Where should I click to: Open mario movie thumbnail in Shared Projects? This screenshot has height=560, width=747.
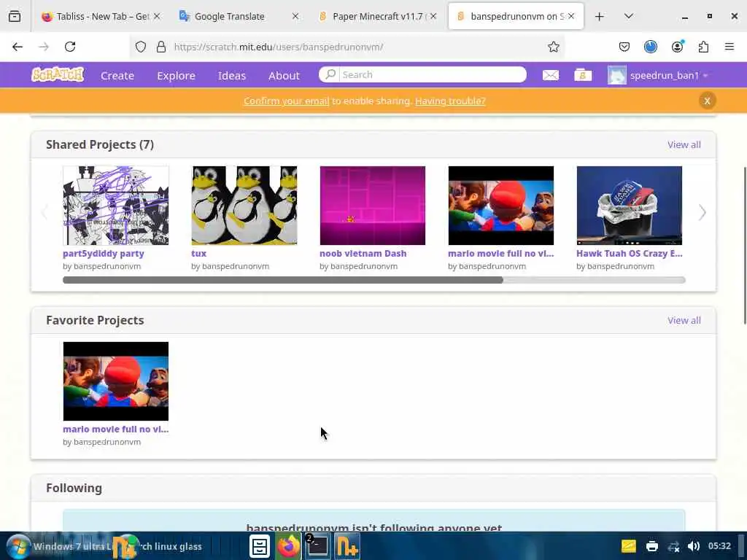[x=500, y=205]
